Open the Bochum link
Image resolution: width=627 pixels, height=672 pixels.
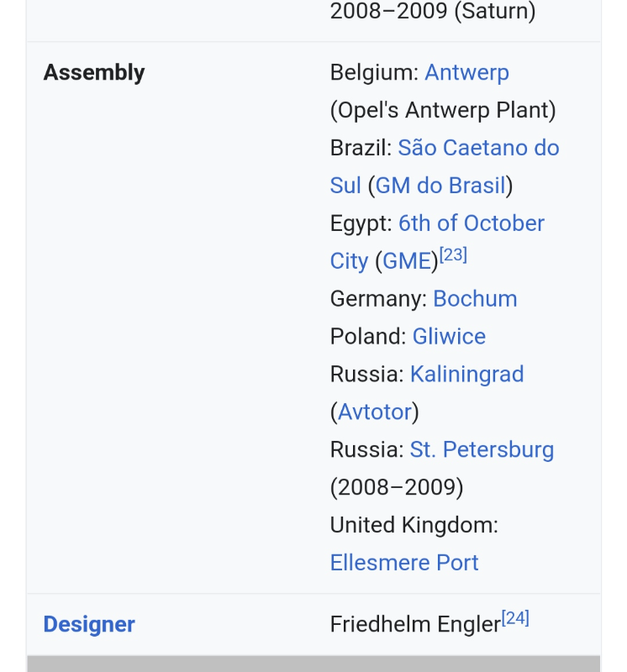(x=475, y=299)
